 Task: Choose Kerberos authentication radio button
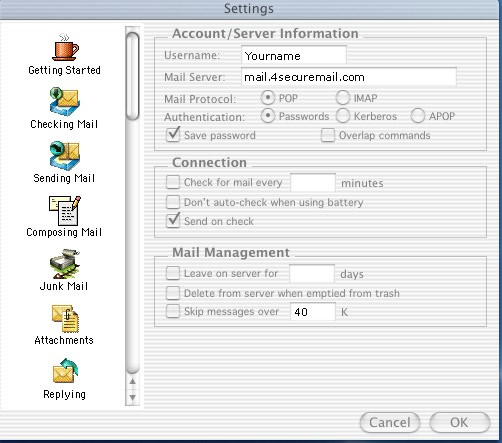(x=343, y=116)
